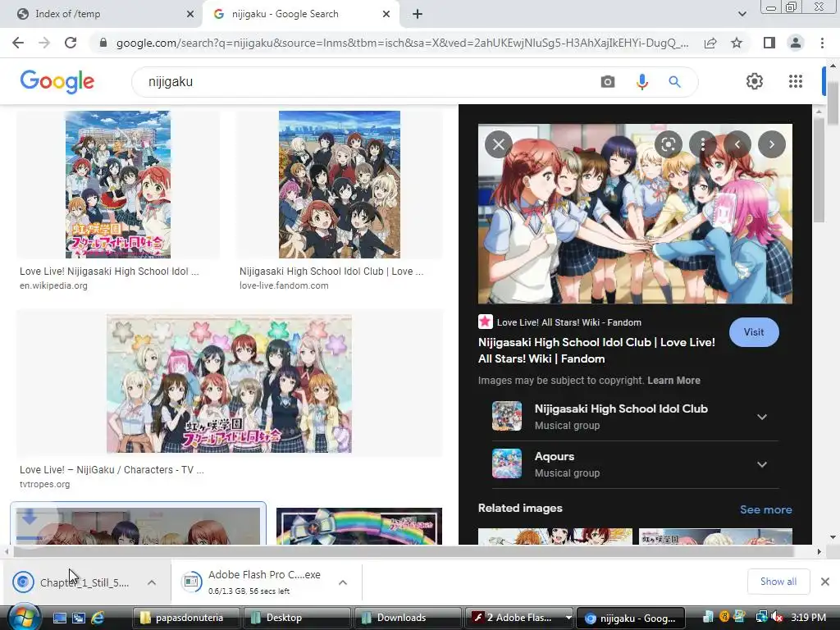
Task: Click the Learn More copyright link
Action: coord(673,381)
